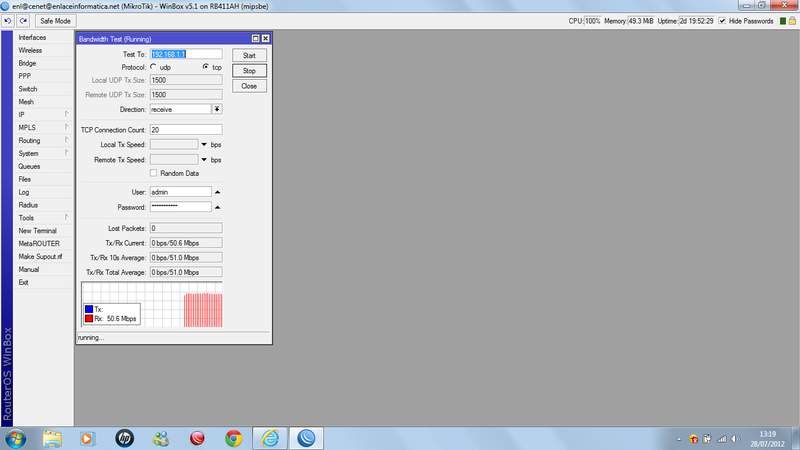
Task: Toggle Safe Mode button
Action: pos(55,21)
